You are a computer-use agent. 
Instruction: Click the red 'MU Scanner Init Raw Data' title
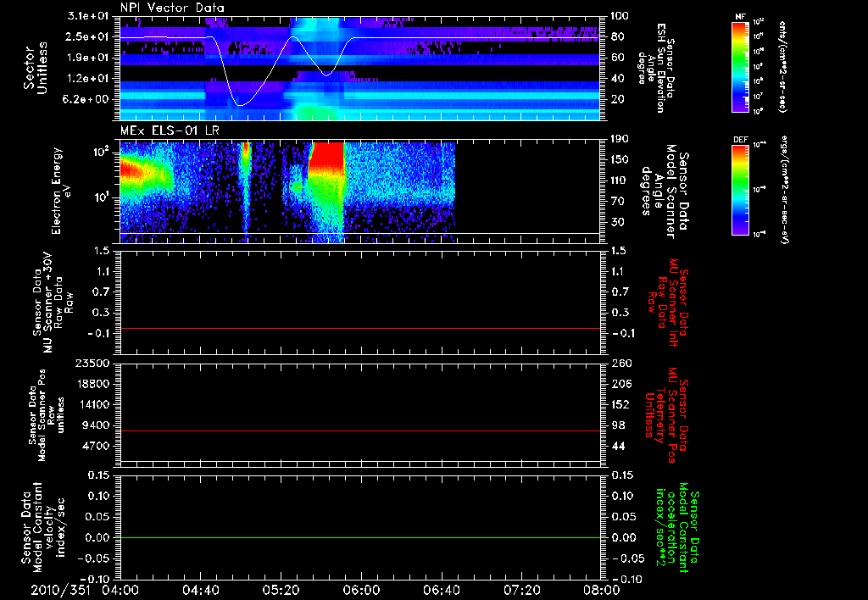click(x=668, y=303)
